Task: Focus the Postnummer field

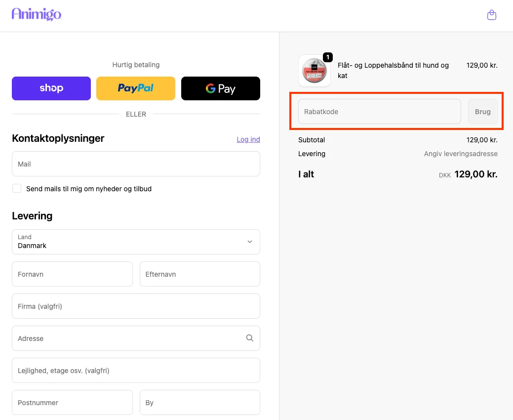Action: [72, 403]
